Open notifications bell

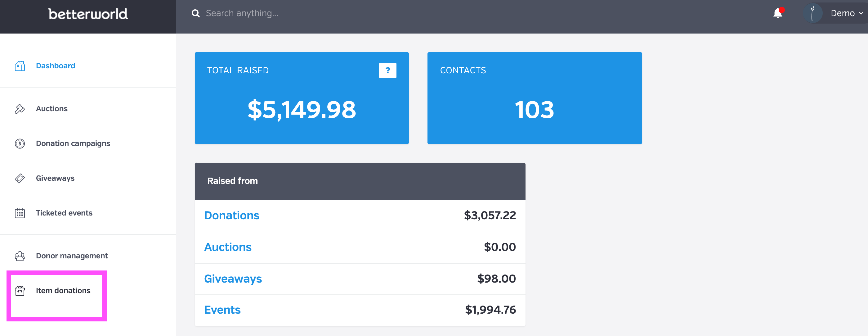[x=778, y=13]
